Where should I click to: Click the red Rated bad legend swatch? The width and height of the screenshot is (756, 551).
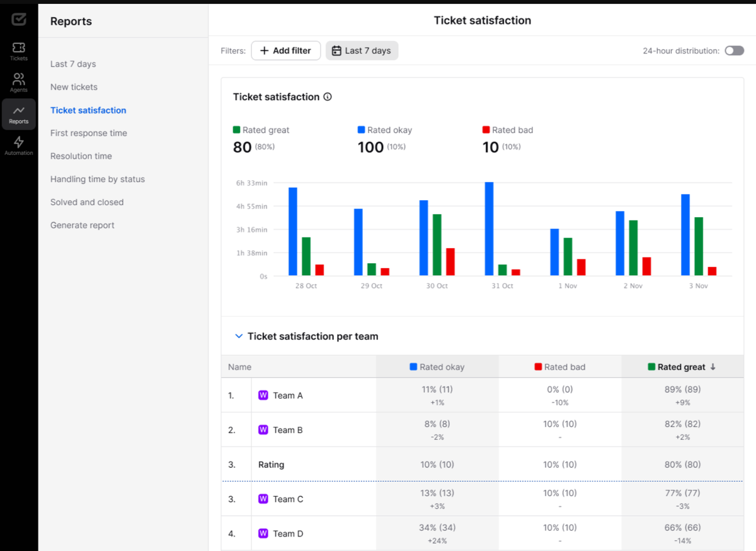coord(486,130)
